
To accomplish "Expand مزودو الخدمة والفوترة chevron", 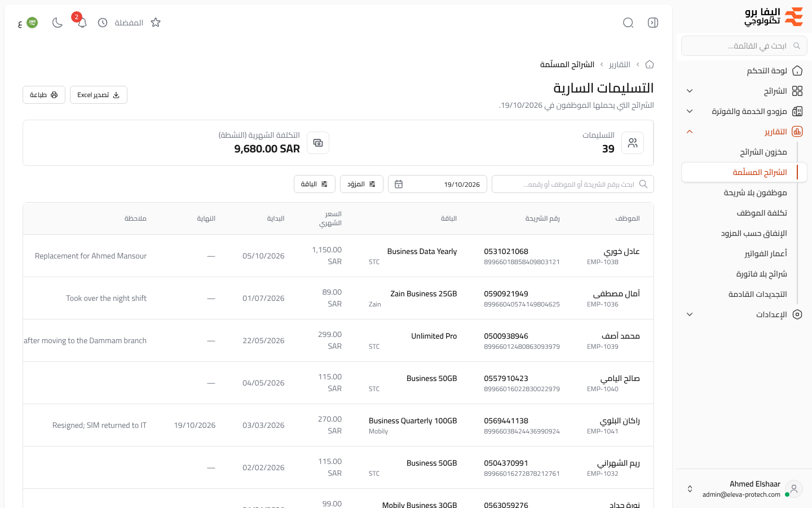I will click(x=690, y=111).
